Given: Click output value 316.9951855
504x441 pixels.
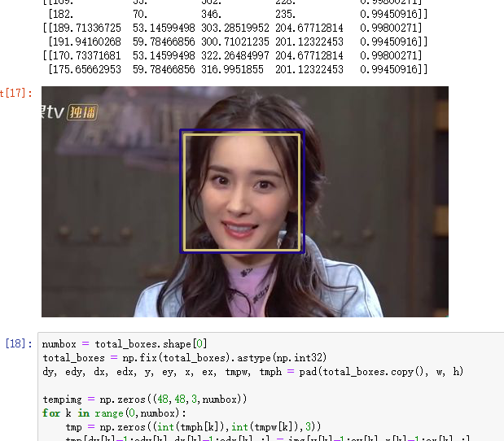Looking at the screenshot, I should point(232,69).
